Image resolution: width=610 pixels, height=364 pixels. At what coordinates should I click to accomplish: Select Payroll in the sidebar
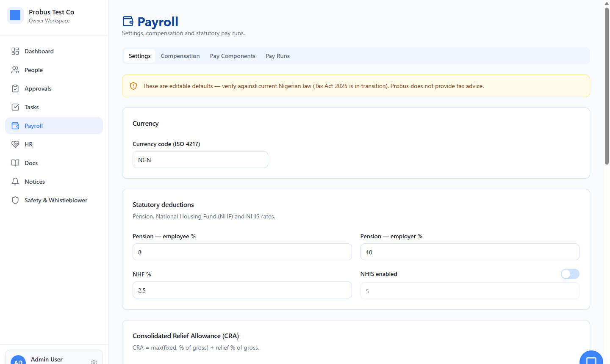(x=54, y=126)
